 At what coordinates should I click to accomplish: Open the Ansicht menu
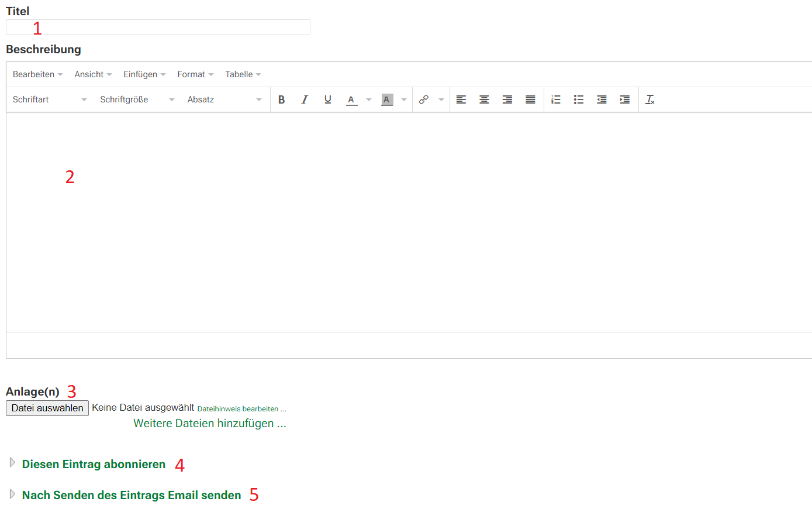[x=93, y=74]
